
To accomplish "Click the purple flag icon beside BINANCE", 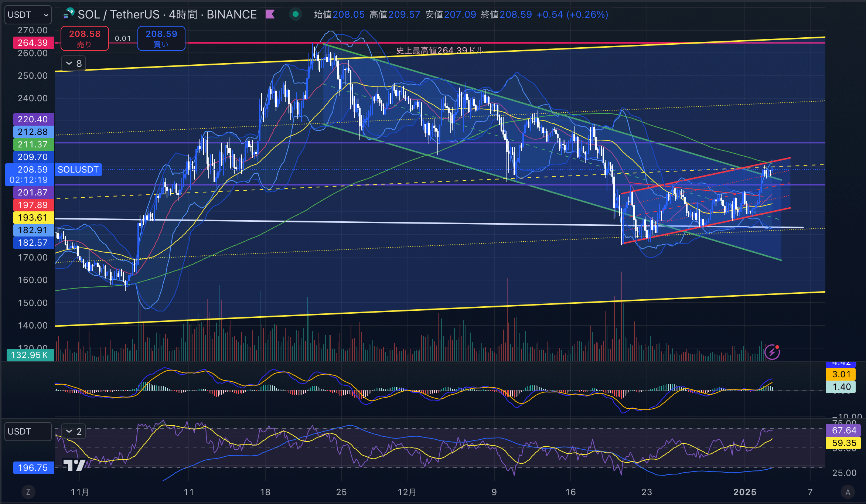I will [x=270, y=14].
